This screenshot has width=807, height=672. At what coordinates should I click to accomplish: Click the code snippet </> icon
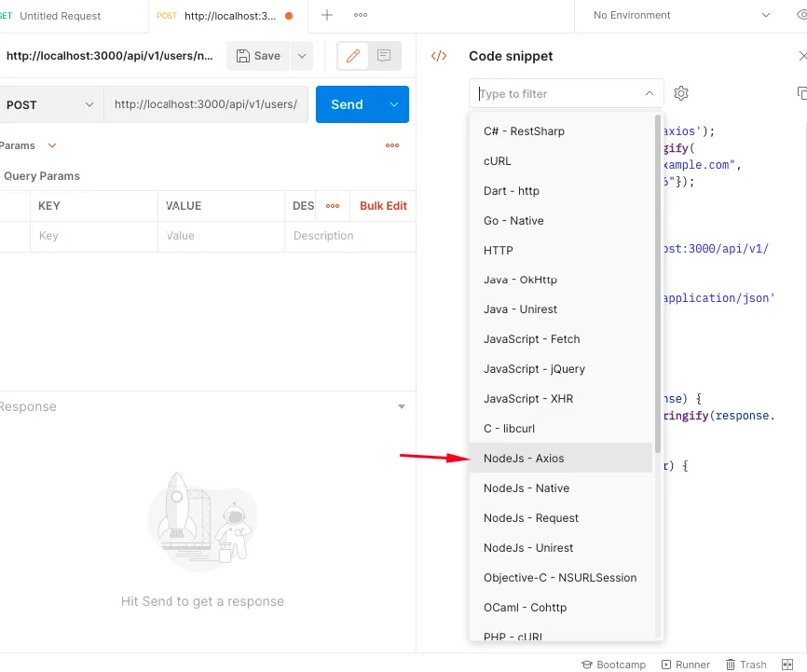(x=439, y=56)
